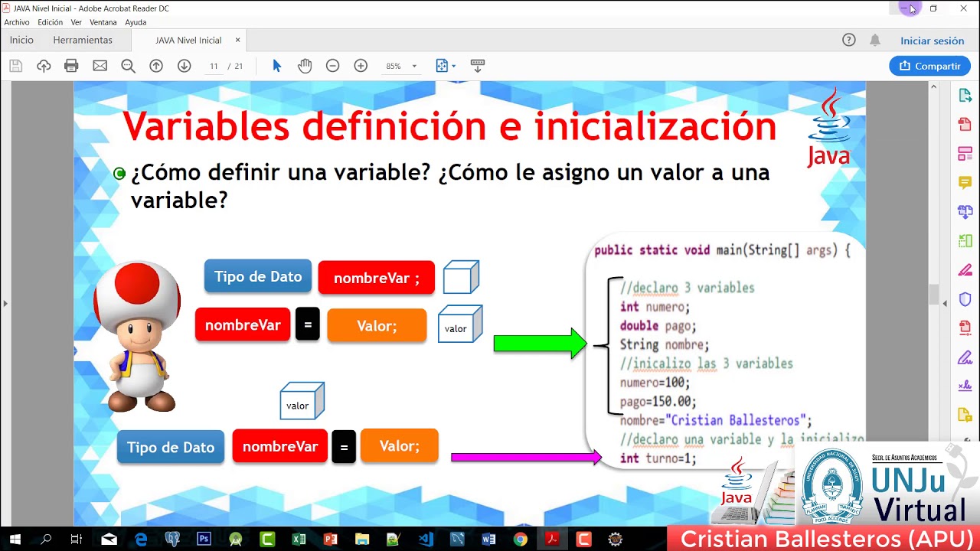Select the JAVA Nivel Inicial document tab
The width and height of the screenshot is (980, 551).
point(188,40)
